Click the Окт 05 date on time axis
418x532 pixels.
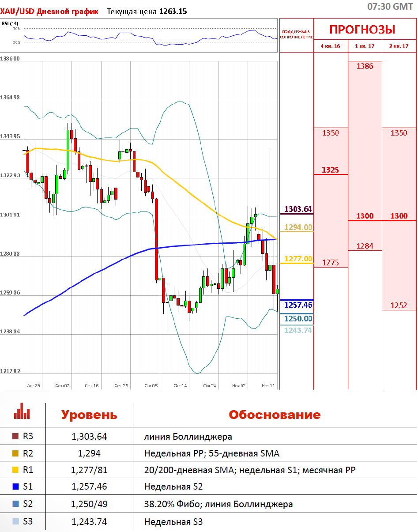tap(151, 385)
